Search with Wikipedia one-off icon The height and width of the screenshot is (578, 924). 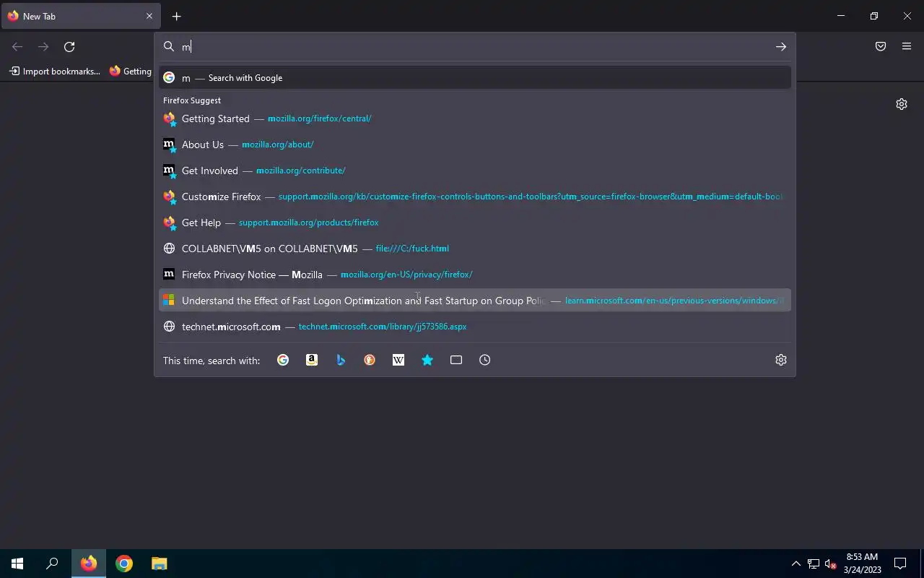click(x=398, y=360)
